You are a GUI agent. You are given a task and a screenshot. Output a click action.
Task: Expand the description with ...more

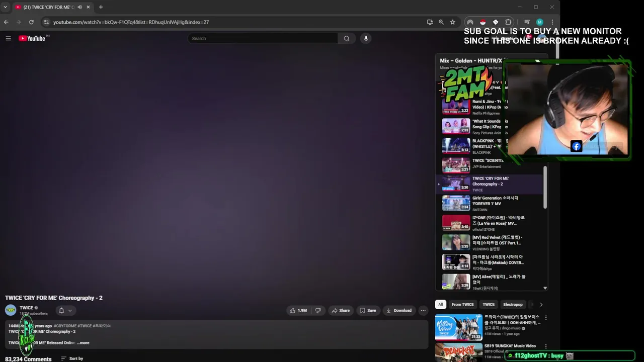(83, 343)
